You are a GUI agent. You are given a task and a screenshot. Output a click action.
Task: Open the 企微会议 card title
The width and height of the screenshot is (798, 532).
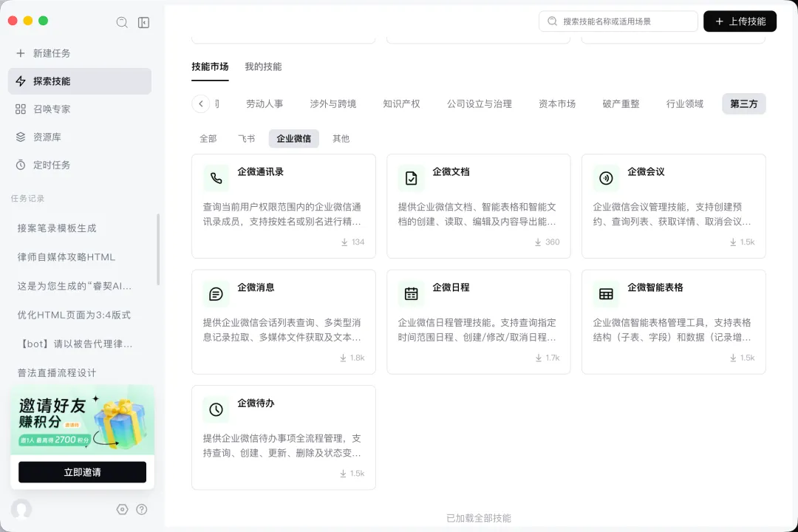click(x=646, y=171)
